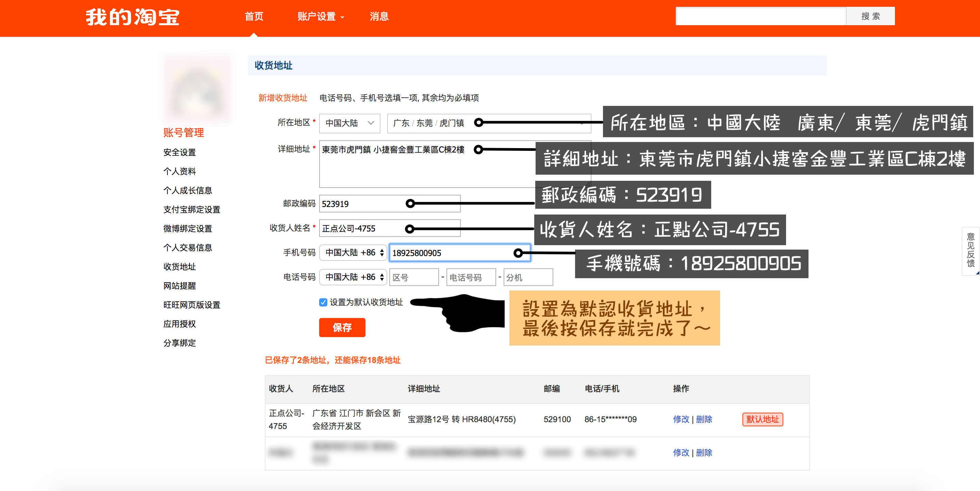980x491 pixels.
Task: Open the 消息 tab
Action: 379,17
